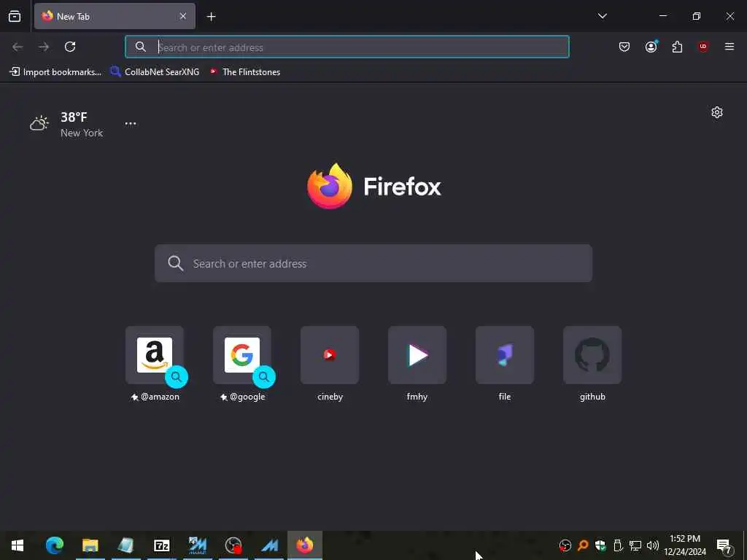Open the clock showing 1:52 PM
The height and width of the screenshot is (560, 747).
(684, 545)
